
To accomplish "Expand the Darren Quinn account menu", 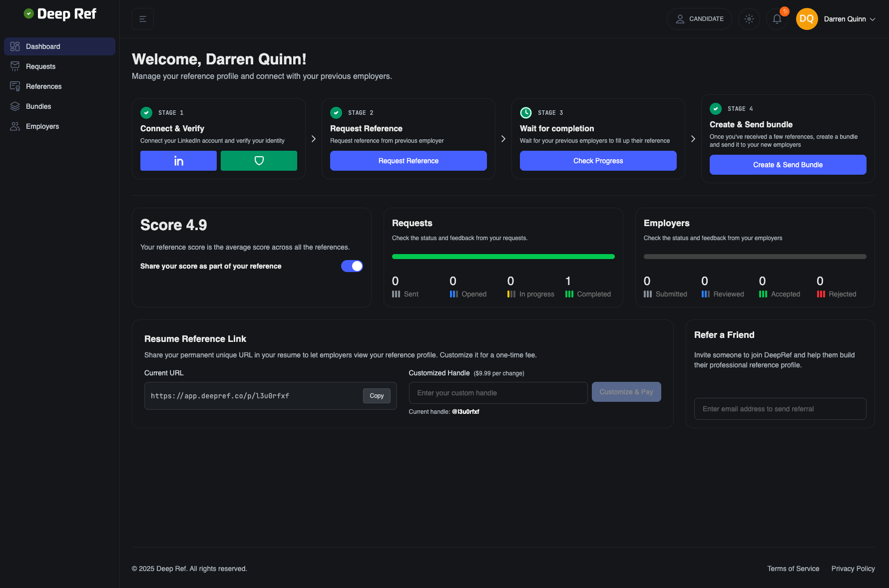I will tap(849, 19).
